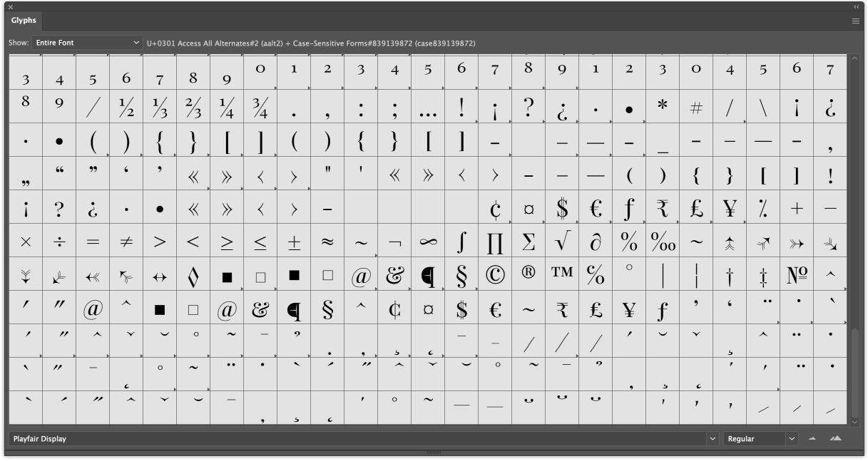Select the one-quarter fraction glyph

pyautogui.click(x=227, y=107)
